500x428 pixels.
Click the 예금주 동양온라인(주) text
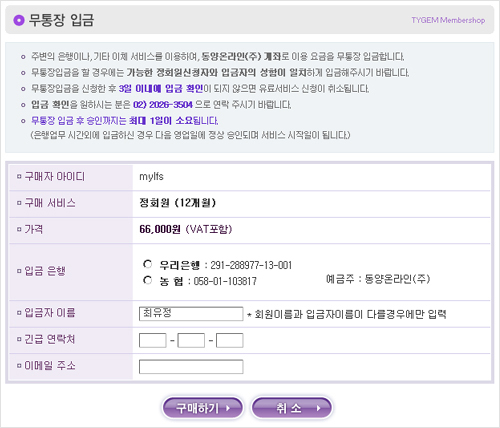coord(378,279)
